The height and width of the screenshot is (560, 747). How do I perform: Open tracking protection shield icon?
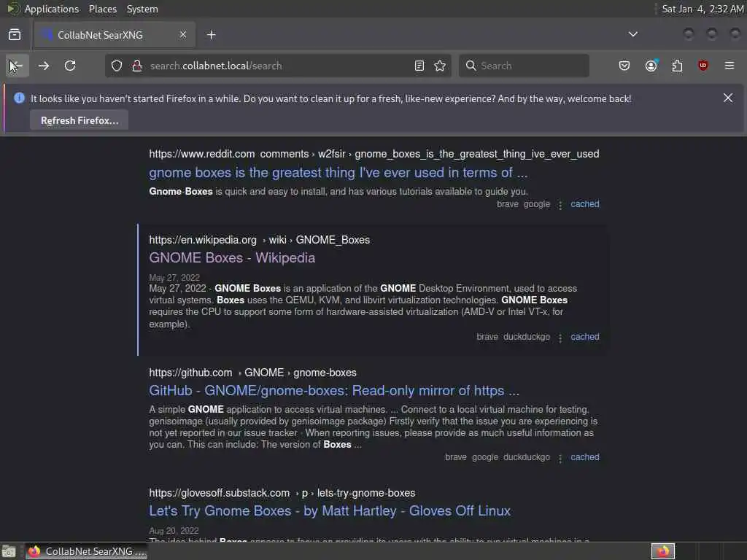click(117, 66)
